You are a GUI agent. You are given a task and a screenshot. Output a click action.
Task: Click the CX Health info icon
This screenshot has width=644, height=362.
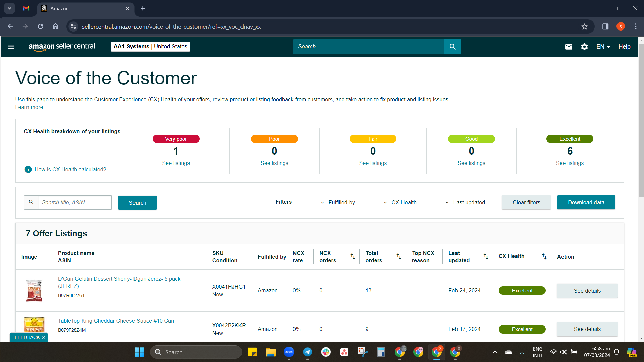(28, 169)
